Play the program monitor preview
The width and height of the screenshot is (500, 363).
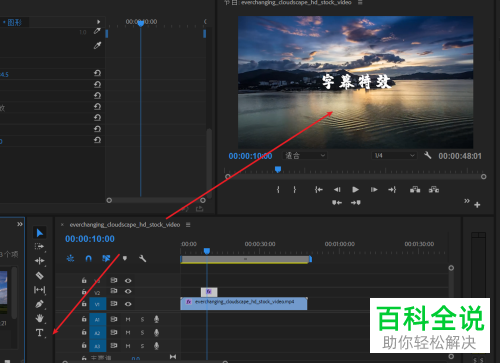pyautogui.click(x=355, y=189)
